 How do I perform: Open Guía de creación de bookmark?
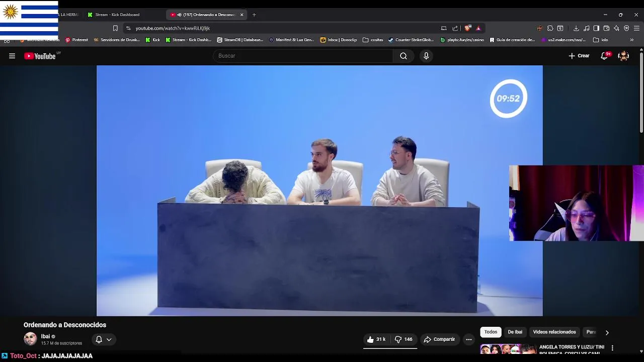[x=512, y=40]
